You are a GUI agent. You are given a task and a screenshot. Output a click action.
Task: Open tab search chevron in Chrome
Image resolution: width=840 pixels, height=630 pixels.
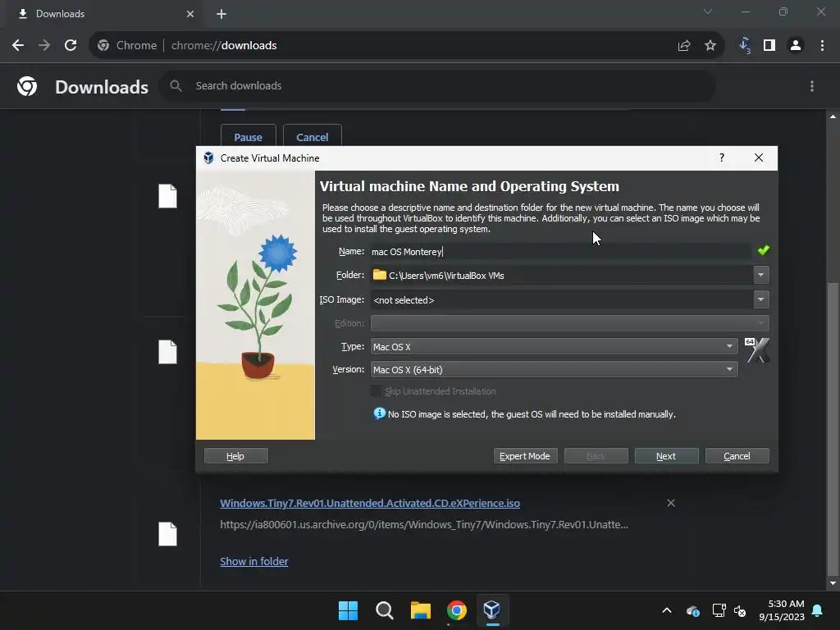click(x=708, y=11)
